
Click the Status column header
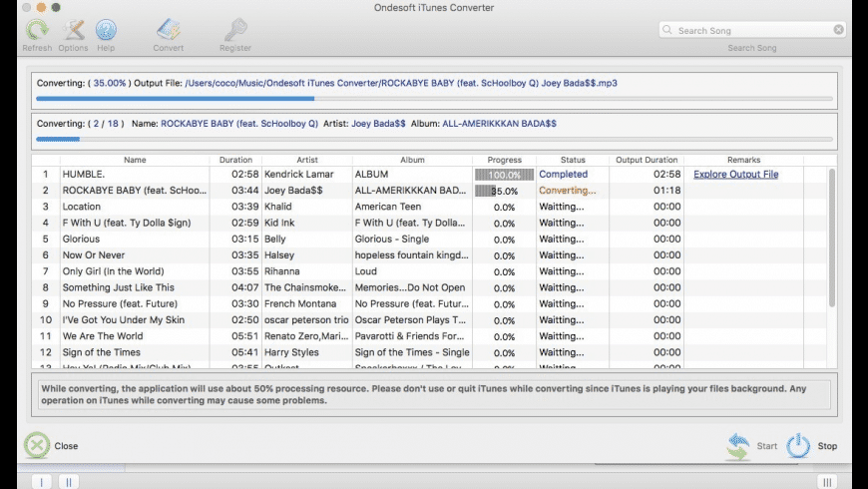[573, 160]
